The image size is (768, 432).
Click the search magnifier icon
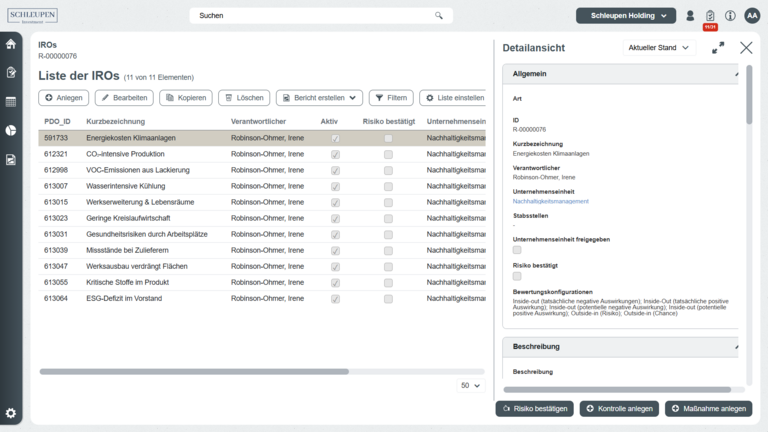tap(438, 16)
